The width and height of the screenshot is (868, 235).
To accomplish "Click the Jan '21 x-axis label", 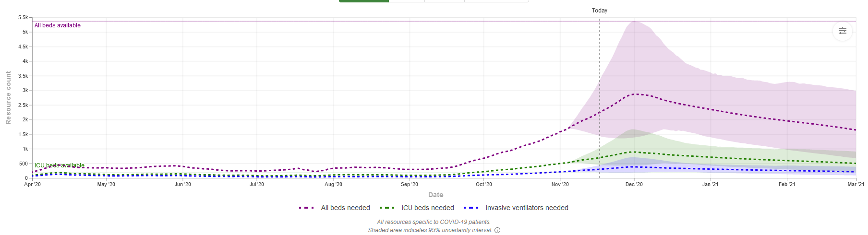I will pyautogui.click(x=710, y=184).
